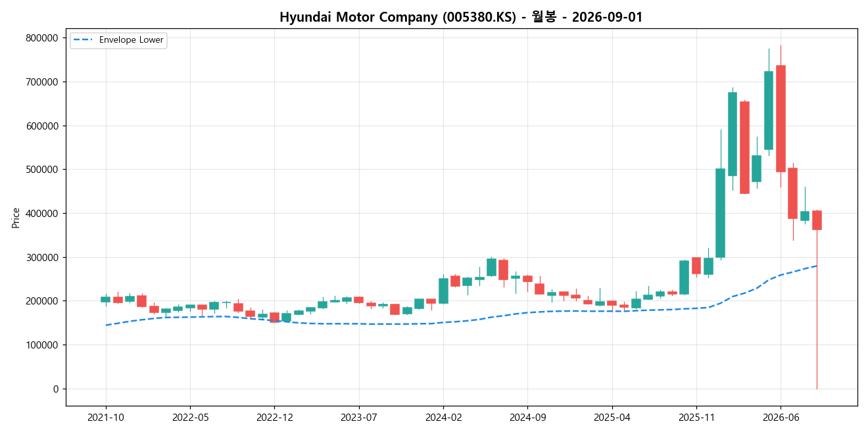
Task: Click the 2025-11 x-axis date label
Action: coord(696,417)
